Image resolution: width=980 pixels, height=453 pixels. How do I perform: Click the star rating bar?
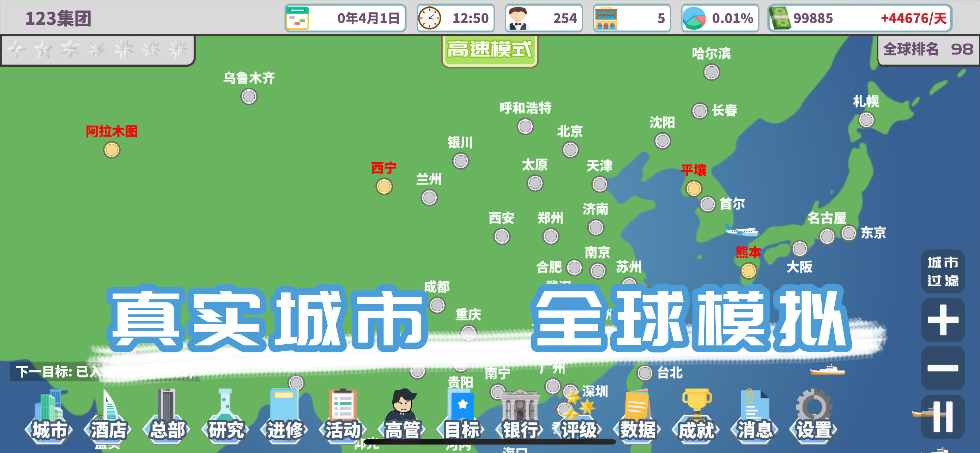(x=97, y=50)
